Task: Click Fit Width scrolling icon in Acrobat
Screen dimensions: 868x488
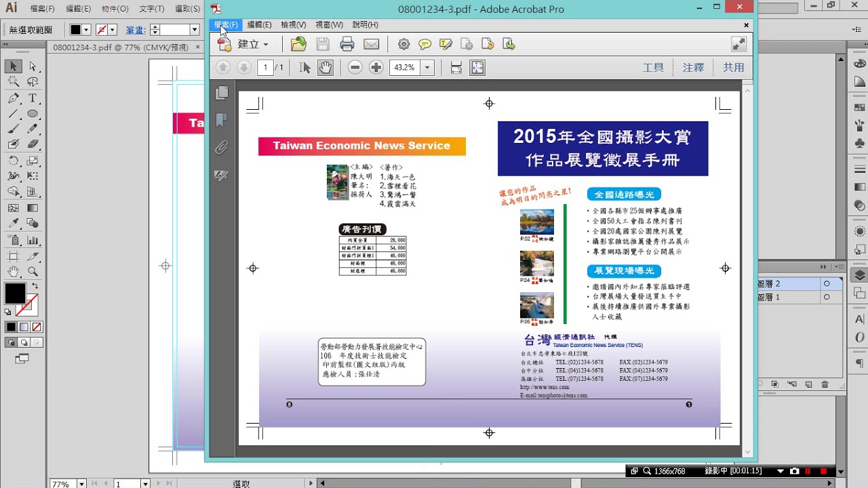Action: coord(456,67)
